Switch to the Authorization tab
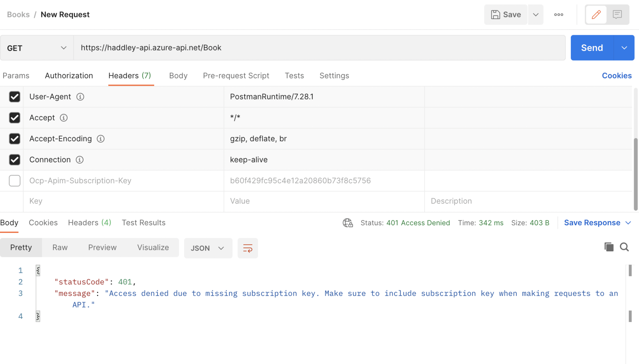Screen dimensions: 639x364 (x=69, y=76)
